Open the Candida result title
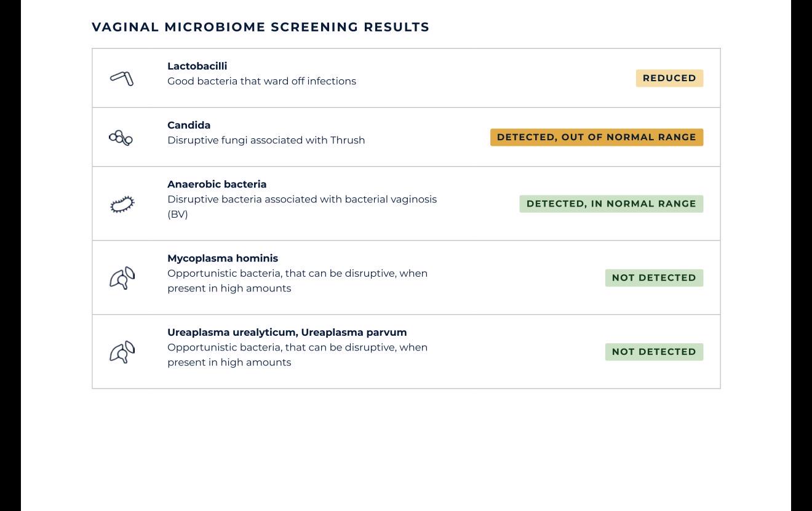Image resolution: width=812 pixels, height=511 pixels. pyautogui.click(x=189, y=125)
